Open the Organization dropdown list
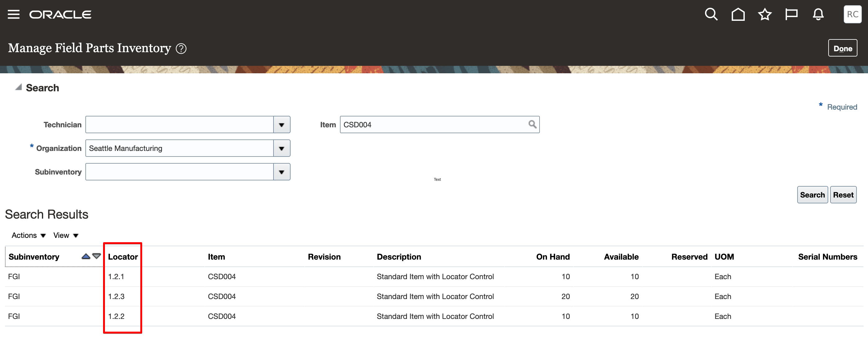The image size is (868, 354). (282, 148)
